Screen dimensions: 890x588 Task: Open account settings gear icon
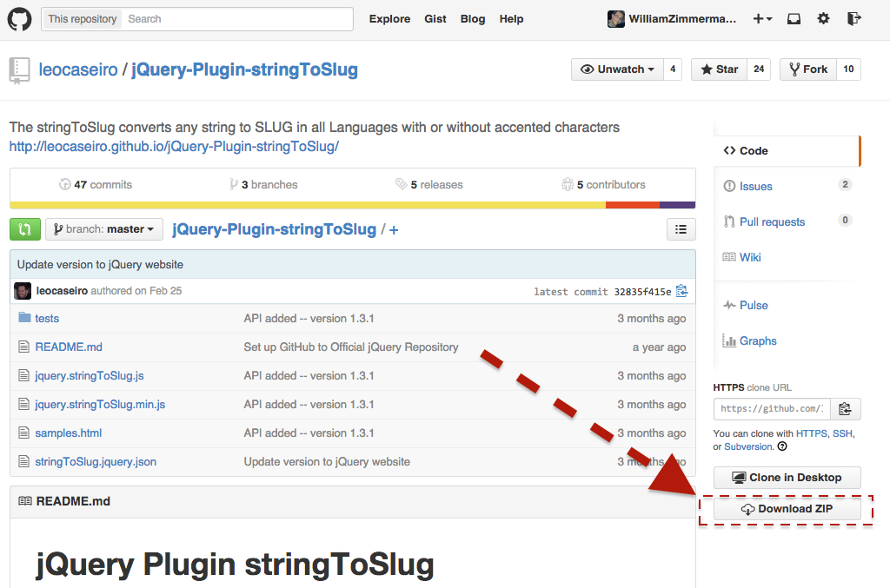click(823, 19)
